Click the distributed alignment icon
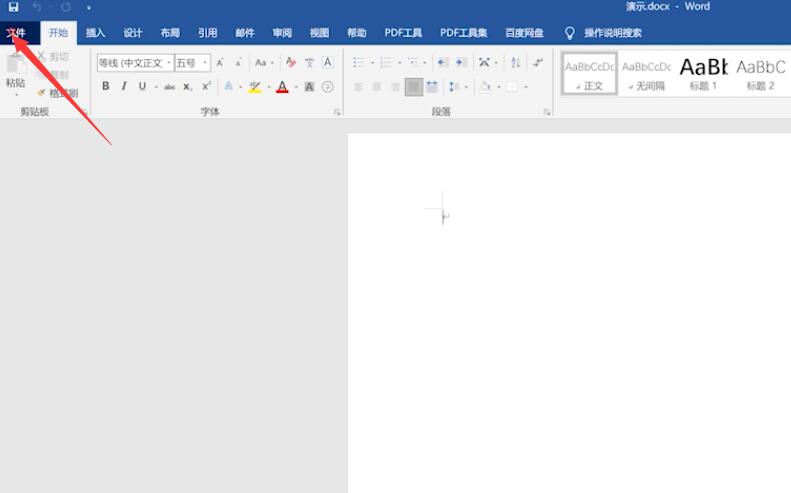This screenshot has height=493, width=791. click(432, 87)
